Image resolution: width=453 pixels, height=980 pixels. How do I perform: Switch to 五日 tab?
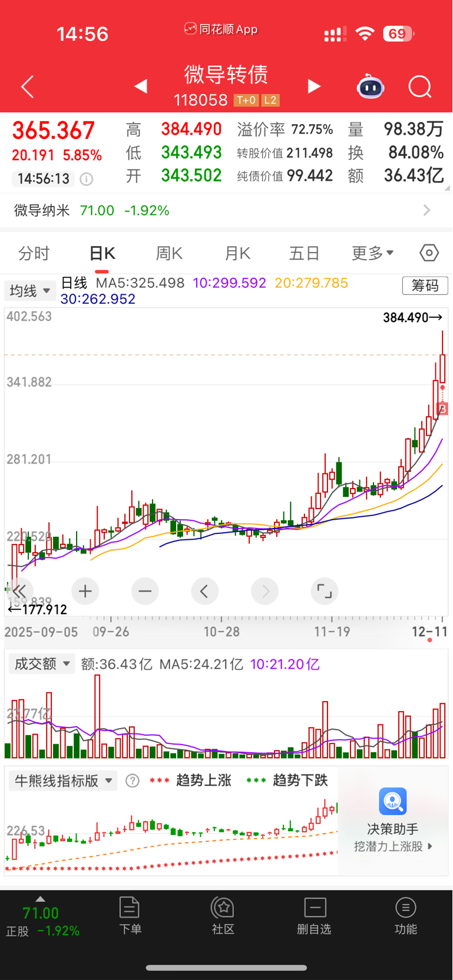point(305,254)
